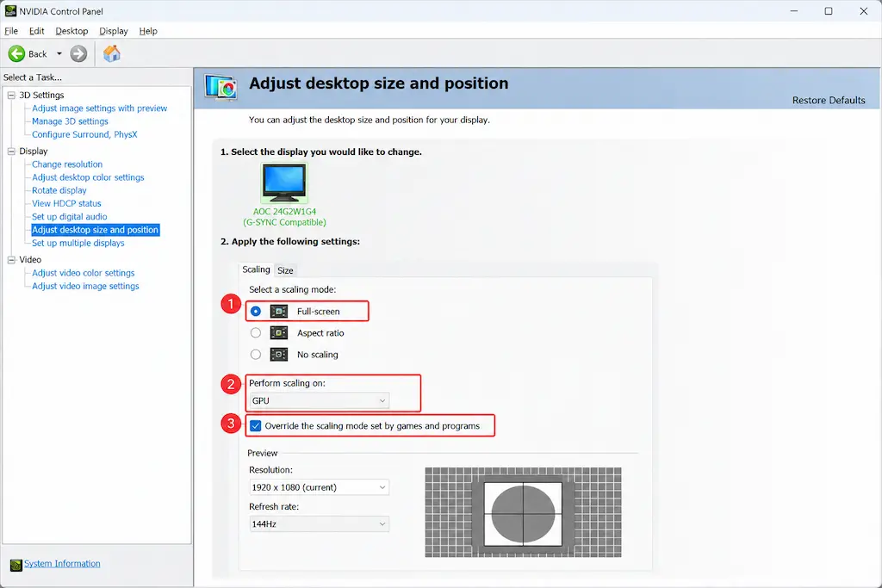The width and height of the screenshot is (882, 588).
Task: Click the green Back arrow icon
Action: pyautogui.click(x=16, y=54)
